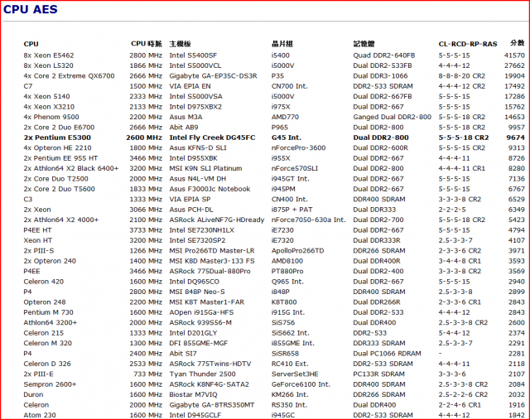Screen dimensions: 530x420
Task: Click GeForce6100 Int. chipset
Action: 301,384
